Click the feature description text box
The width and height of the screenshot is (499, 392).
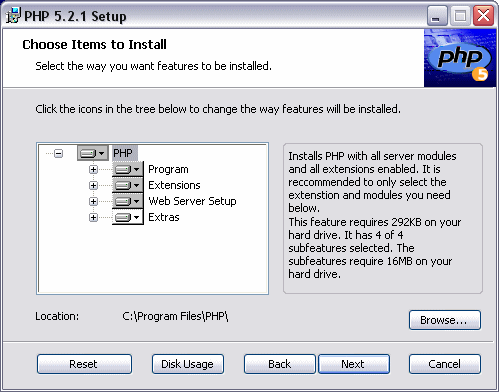pos(383,218)
